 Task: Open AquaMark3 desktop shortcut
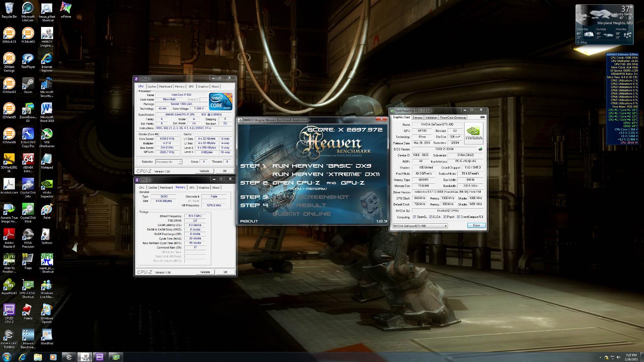point(9,287)
